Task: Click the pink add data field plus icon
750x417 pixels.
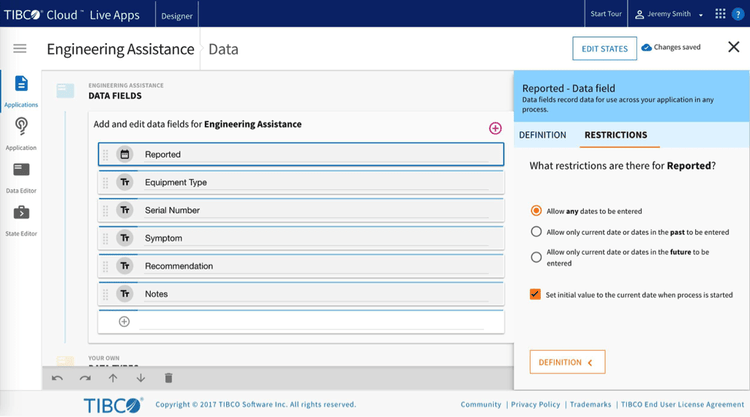Action: [495, 128]
